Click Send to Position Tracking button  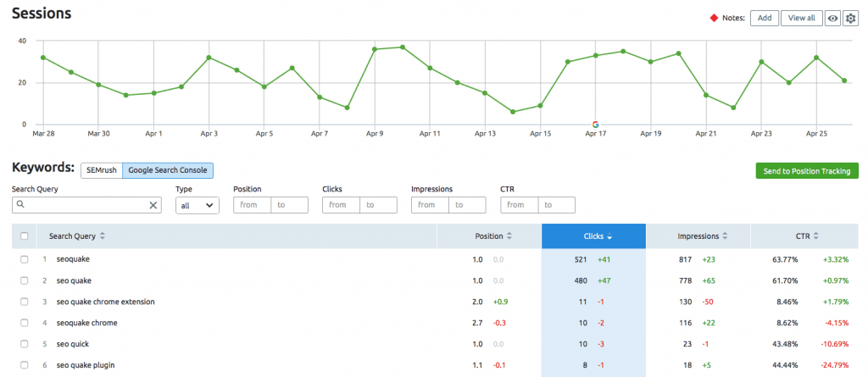807,171
